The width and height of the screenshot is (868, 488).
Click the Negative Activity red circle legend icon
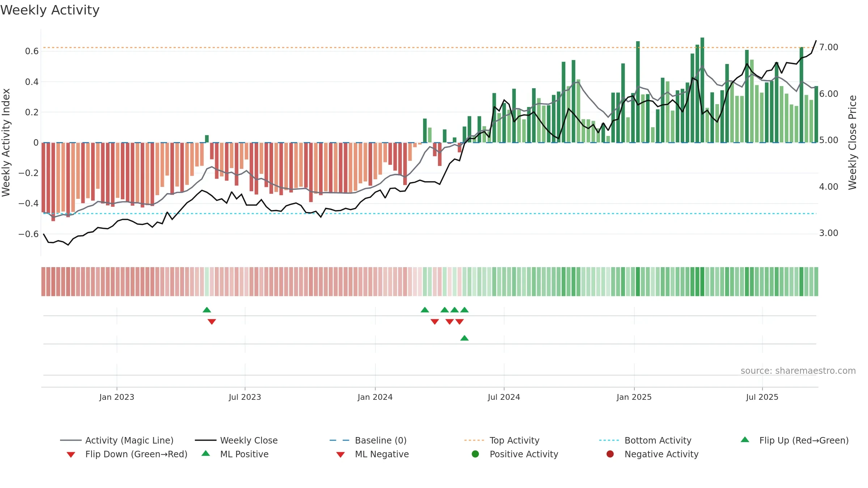coord(610,454)
